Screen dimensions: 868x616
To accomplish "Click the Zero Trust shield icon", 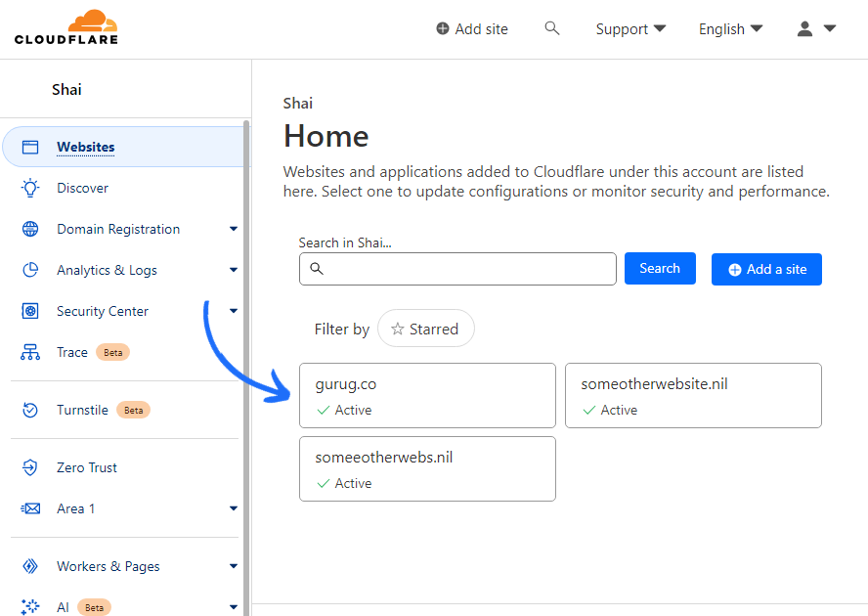I will tap(30, 467).
